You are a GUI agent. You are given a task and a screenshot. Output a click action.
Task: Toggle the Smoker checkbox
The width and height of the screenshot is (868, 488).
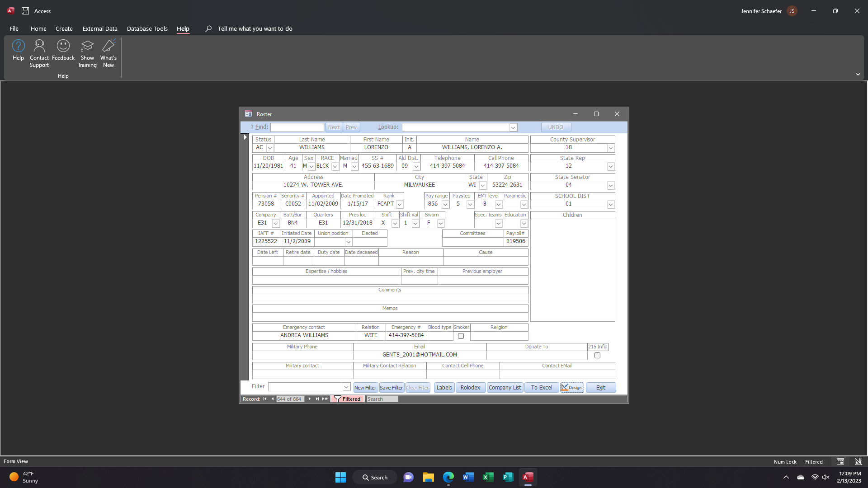coord(461,336)
